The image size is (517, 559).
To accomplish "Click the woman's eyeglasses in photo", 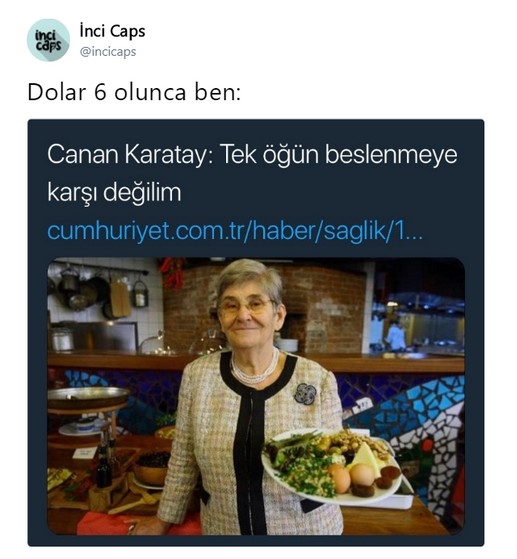I will [x=245, y=307].
